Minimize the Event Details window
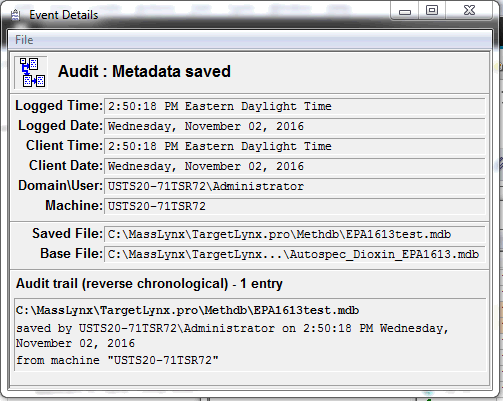503x401 pixels. tap(405, 11)
